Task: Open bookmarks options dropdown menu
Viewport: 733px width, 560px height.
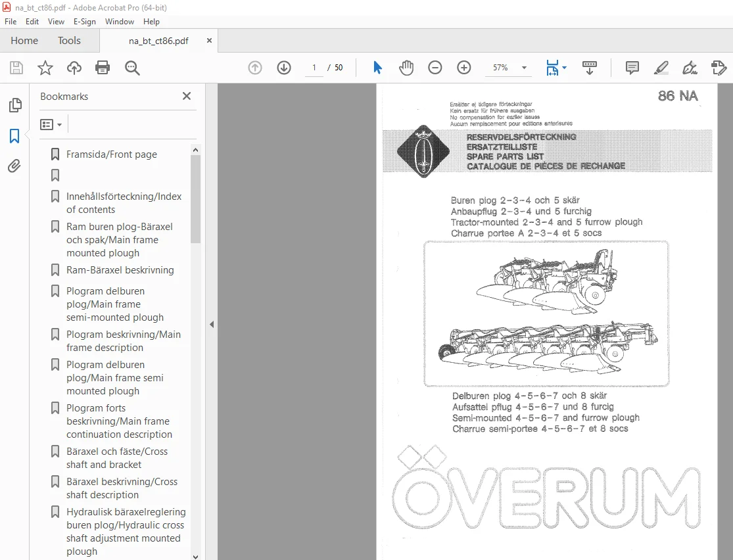Action: click(51, 124)
